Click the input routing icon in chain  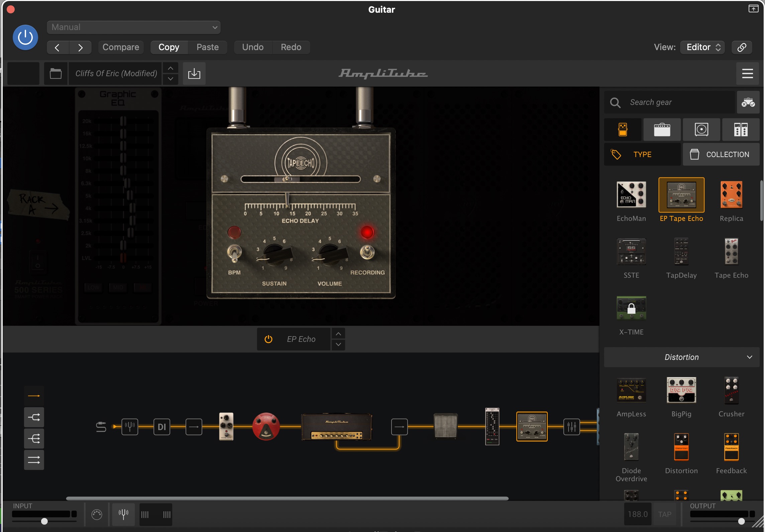101,427
